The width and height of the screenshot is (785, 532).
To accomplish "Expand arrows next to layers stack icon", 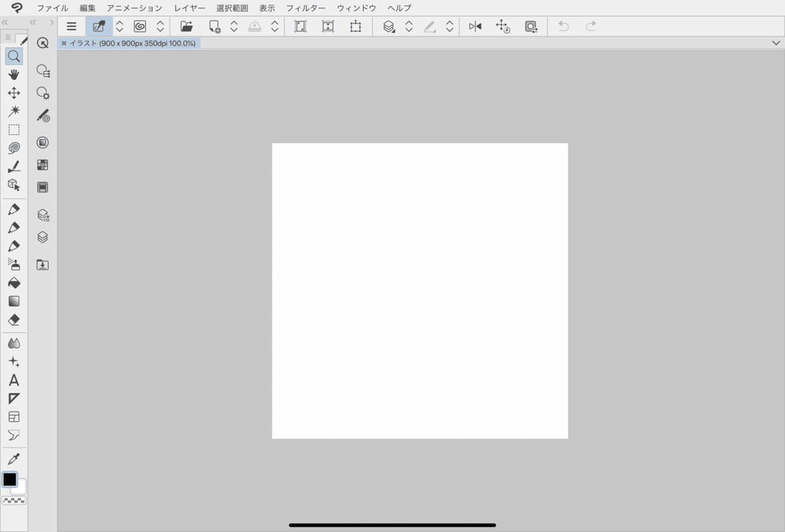I will [x=409, y=27].
